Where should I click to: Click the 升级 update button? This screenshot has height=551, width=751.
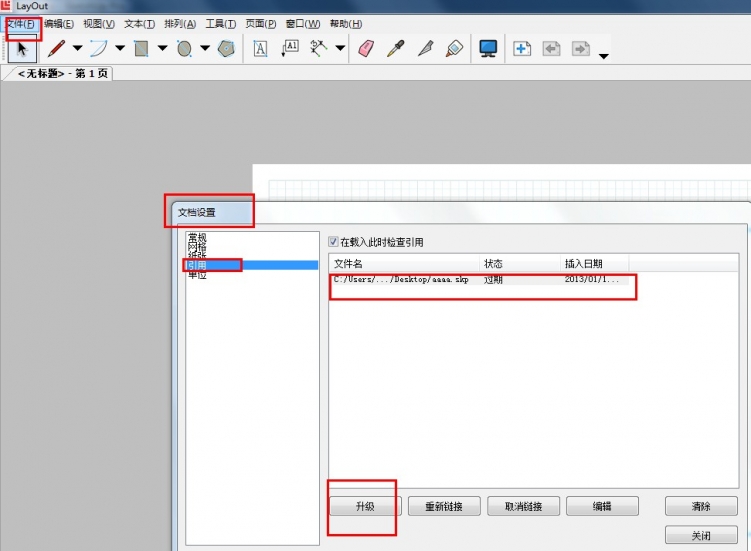[365, 506]
